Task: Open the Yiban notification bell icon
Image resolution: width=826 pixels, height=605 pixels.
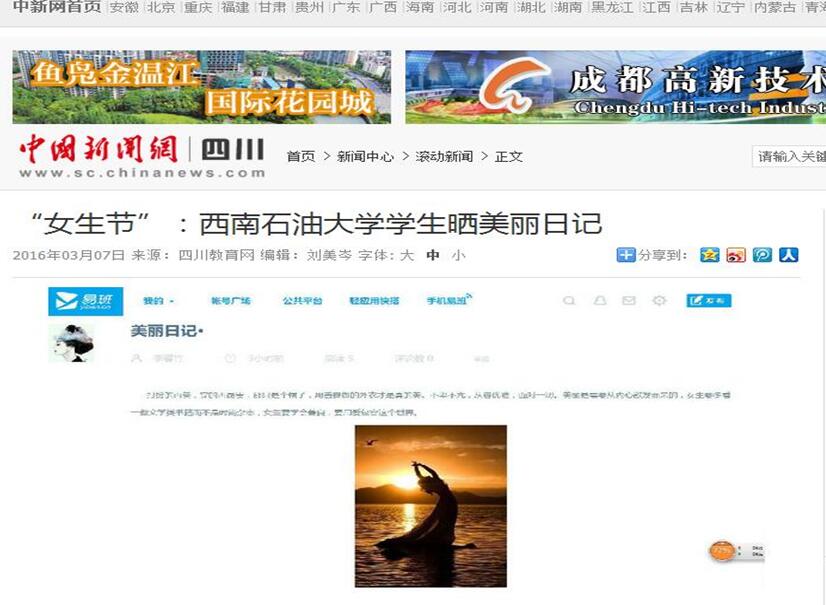Action: [x=599, y=301]
